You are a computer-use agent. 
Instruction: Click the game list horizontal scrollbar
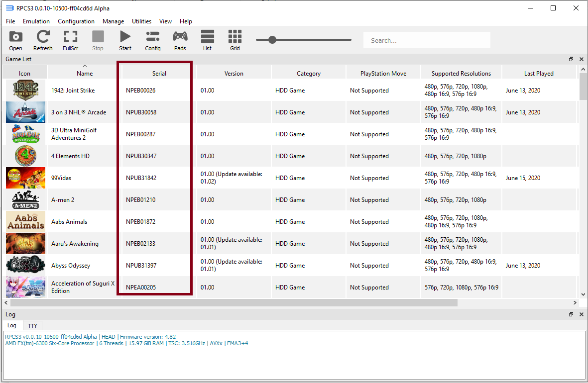pyautogui.click(x=234, y=302)
